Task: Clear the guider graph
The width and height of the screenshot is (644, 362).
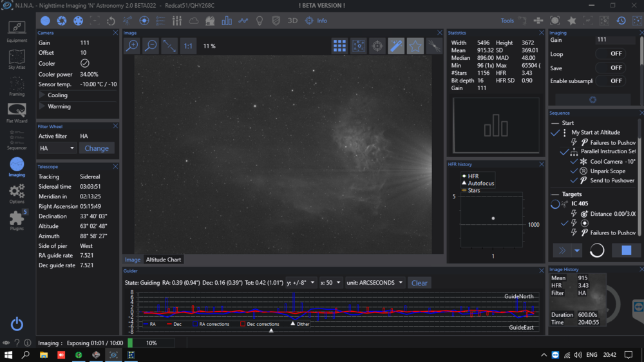Action: click(419, 283)
